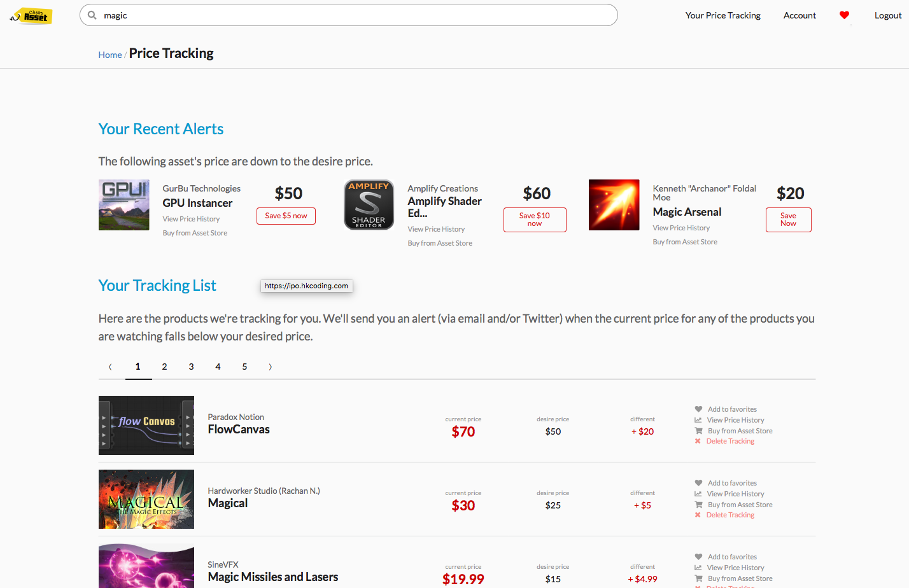Click red X icon in Magical row

pyautogui.click(x=698, y=515)
